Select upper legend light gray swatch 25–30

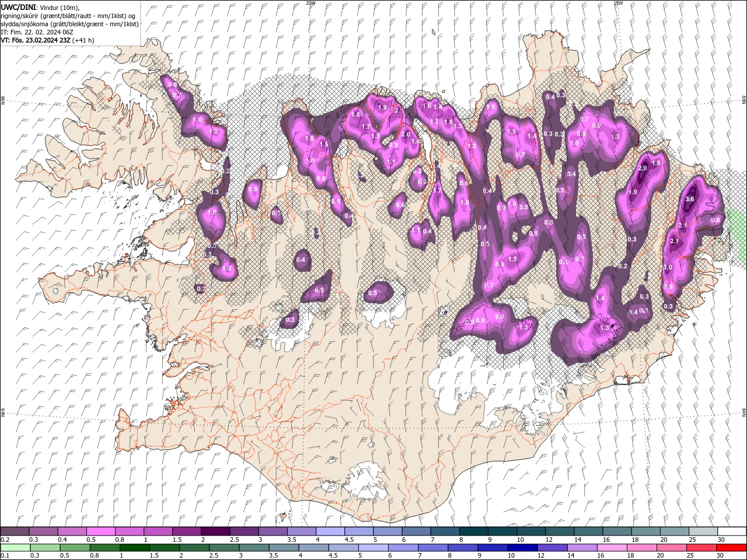pyautogui.click(x=703, y=531)
